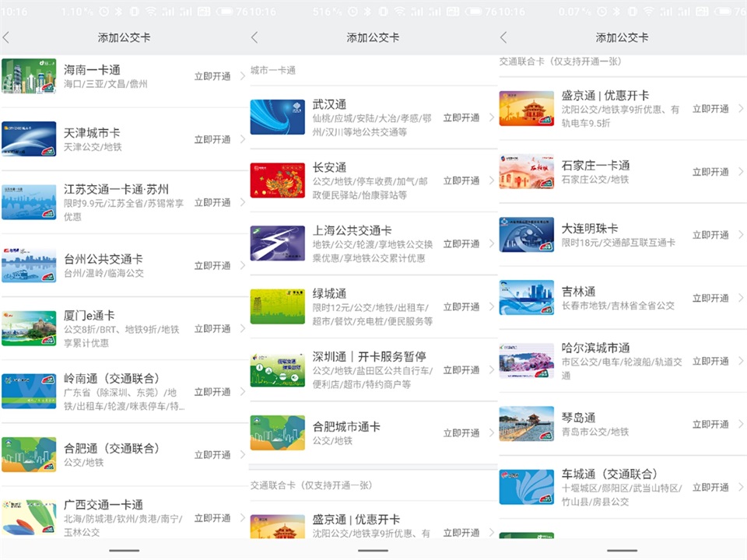Tap the arrow at the end of 琴岛通
This screenshot has width=747, height=560.
(x=741, y=425)
